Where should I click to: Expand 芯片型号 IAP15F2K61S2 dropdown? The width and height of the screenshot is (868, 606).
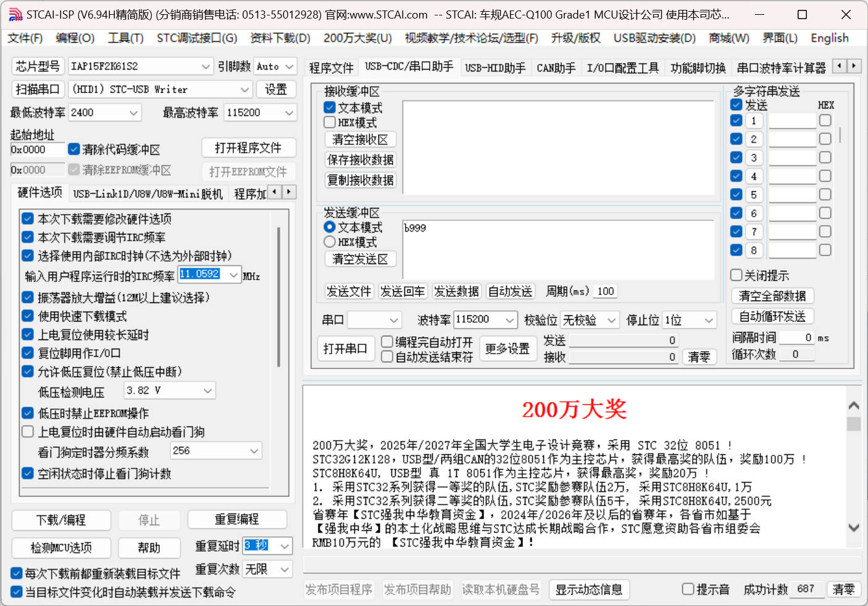[206, 66]
